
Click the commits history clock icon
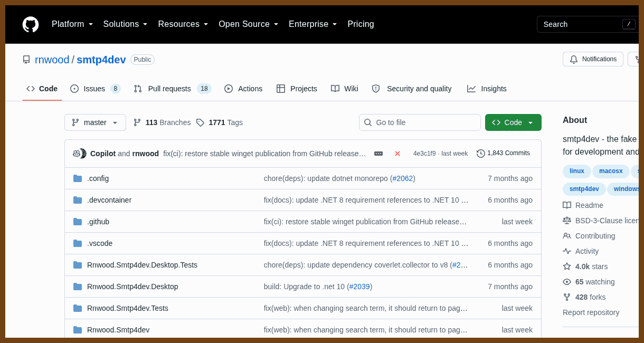[x=480, y=154]
